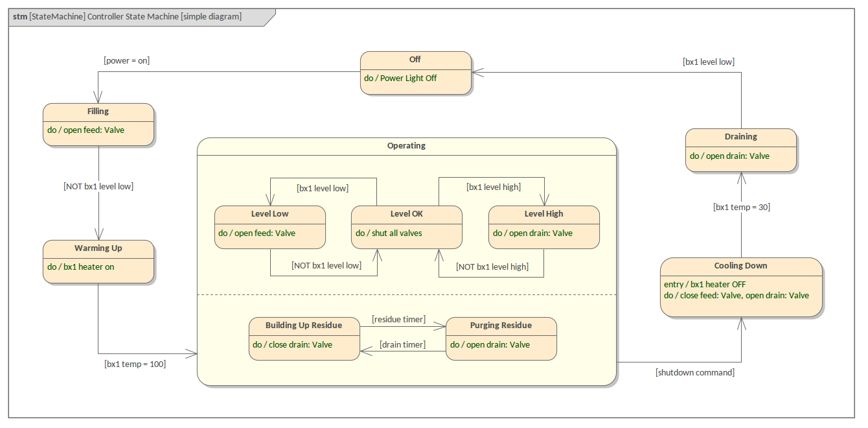Select the Building Up Residue state
The image size is (868, 428).
tap(304, 339)
